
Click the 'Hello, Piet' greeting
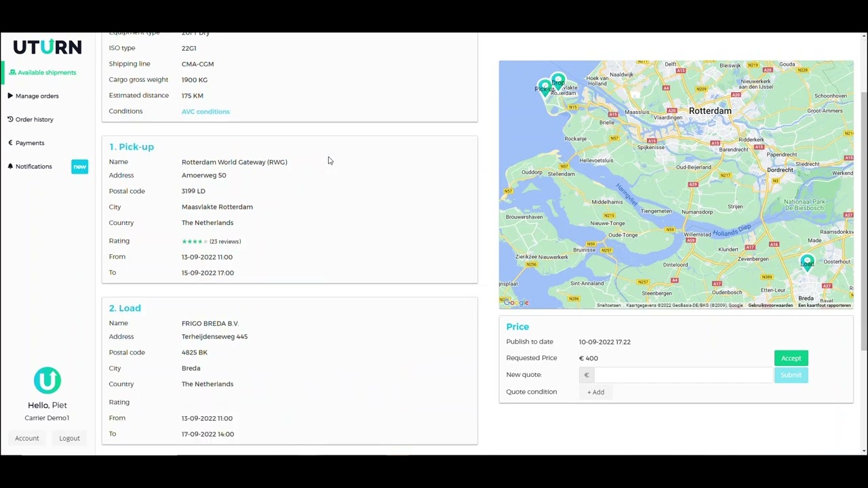point(47,405)
